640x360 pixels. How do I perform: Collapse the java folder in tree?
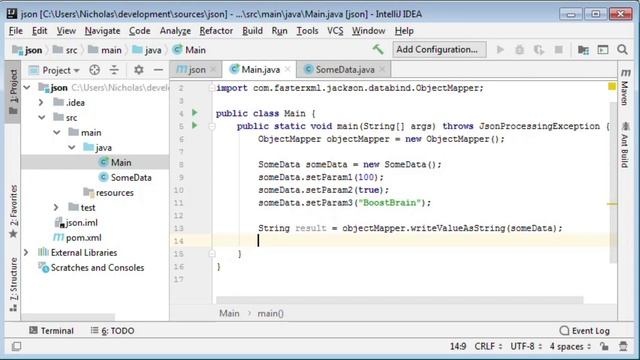click(72, 147)
